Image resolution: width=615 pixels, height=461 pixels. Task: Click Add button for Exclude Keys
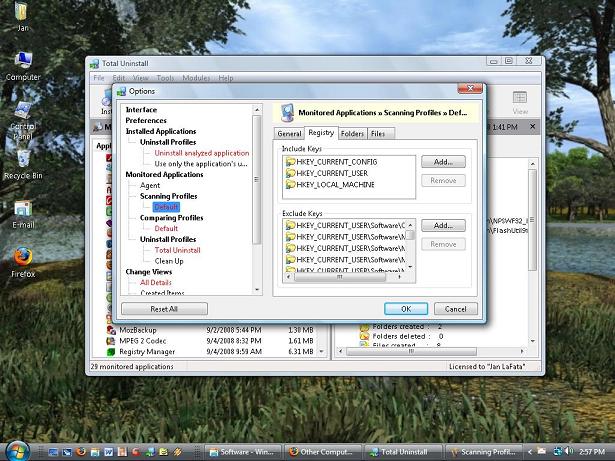tap(443, 226)
